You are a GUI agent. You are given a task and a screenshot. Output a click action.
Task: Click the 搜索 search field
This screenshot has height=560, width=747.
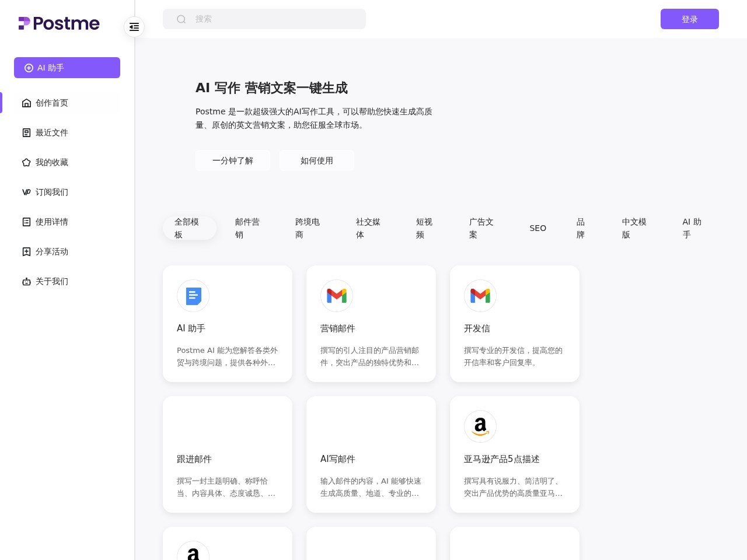(x=264, y=19)
